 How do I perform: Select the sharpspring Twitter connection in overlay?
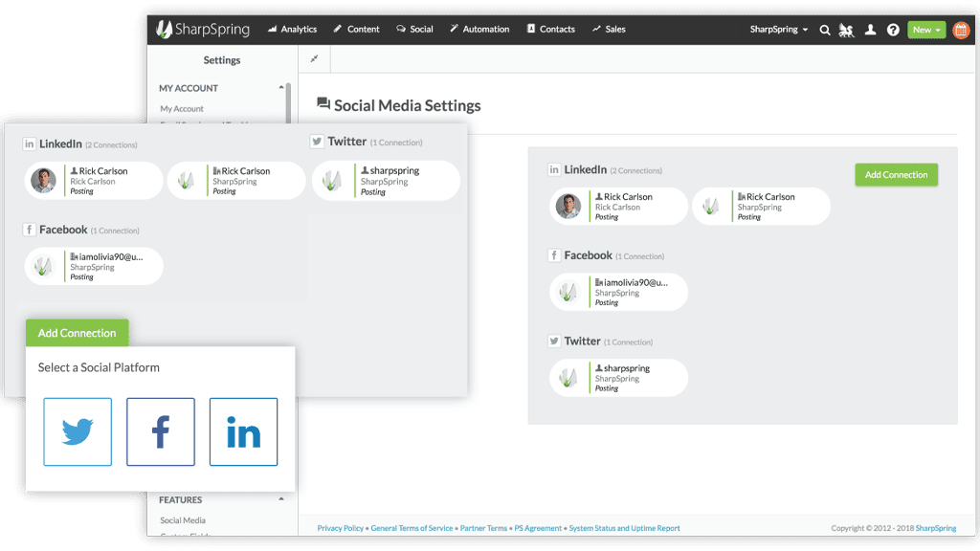(386, 181)
